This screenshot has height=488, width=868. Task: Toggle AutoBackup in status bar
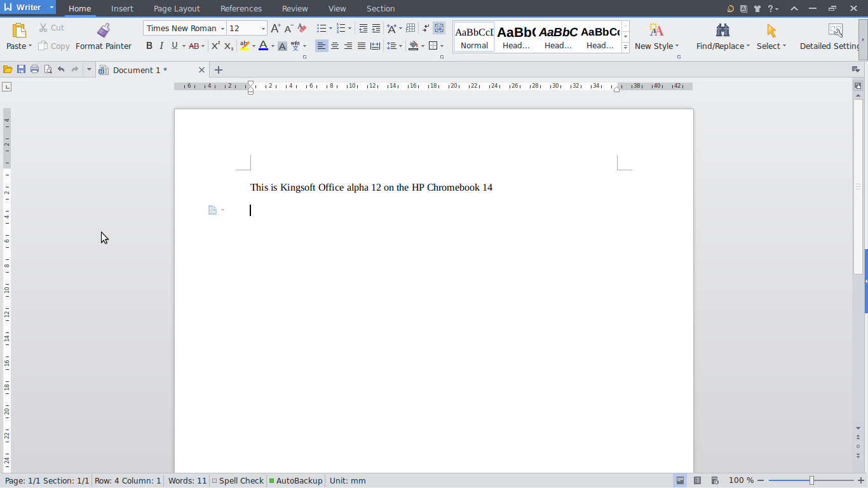click(295, 480)
